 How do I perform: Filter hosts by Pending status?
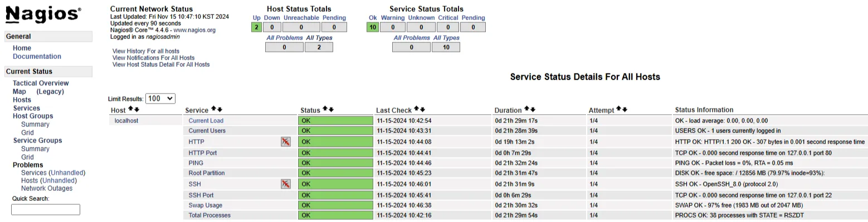[x=334, y=18]
